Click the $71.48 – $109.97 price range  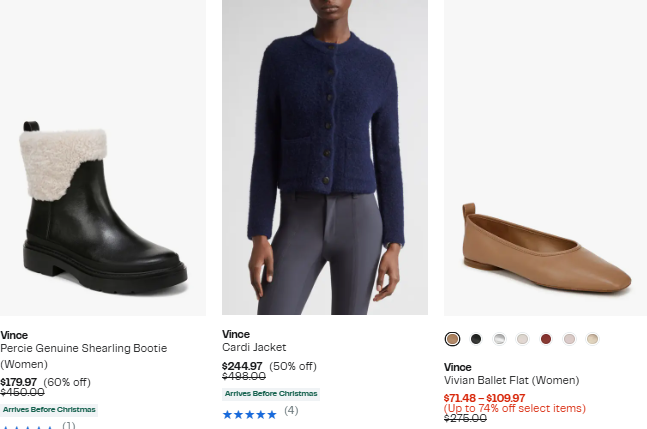tap(484, 398)
